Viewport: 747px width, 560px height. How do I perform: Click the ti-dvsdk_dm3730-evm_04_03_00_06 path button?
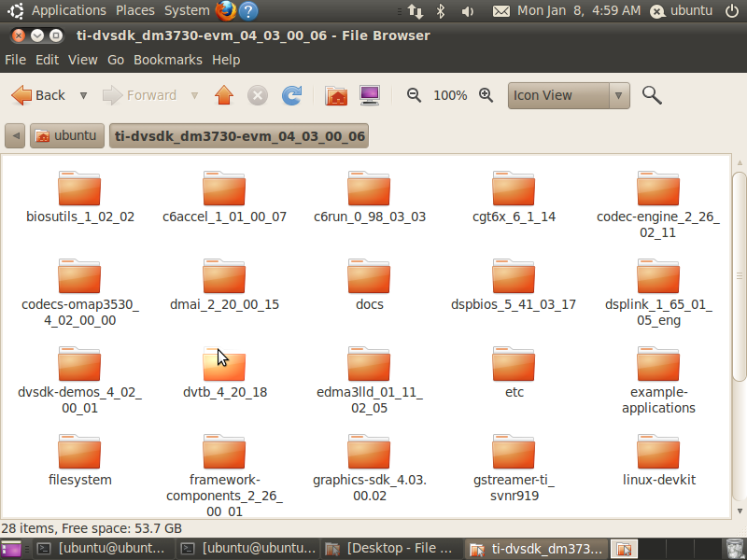[x=239, y=135]
